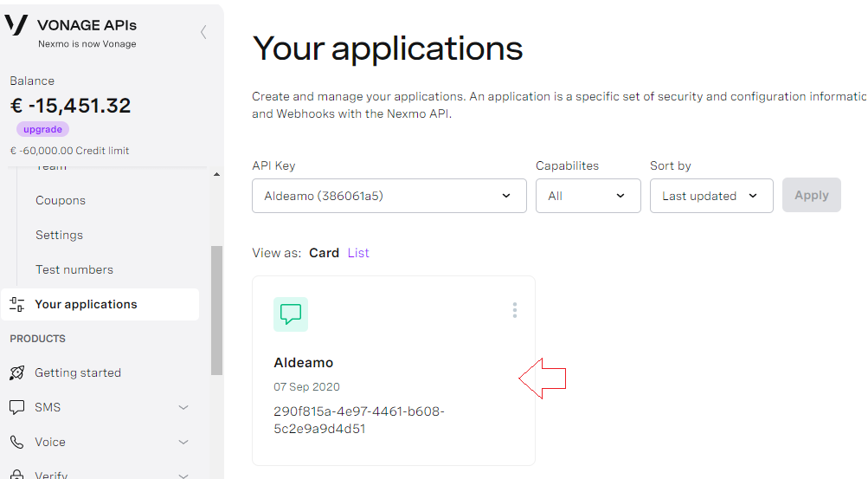This screenshot has height=479, width=868.
Task: Click the SMS speech bubble icon
Action: [x=17, y=408]
